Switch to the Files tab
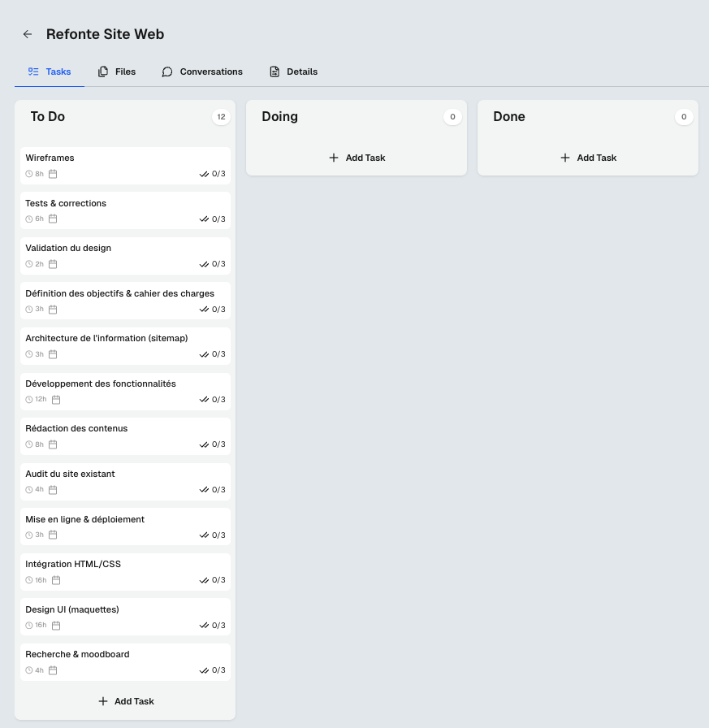 (x=117, y=71)
